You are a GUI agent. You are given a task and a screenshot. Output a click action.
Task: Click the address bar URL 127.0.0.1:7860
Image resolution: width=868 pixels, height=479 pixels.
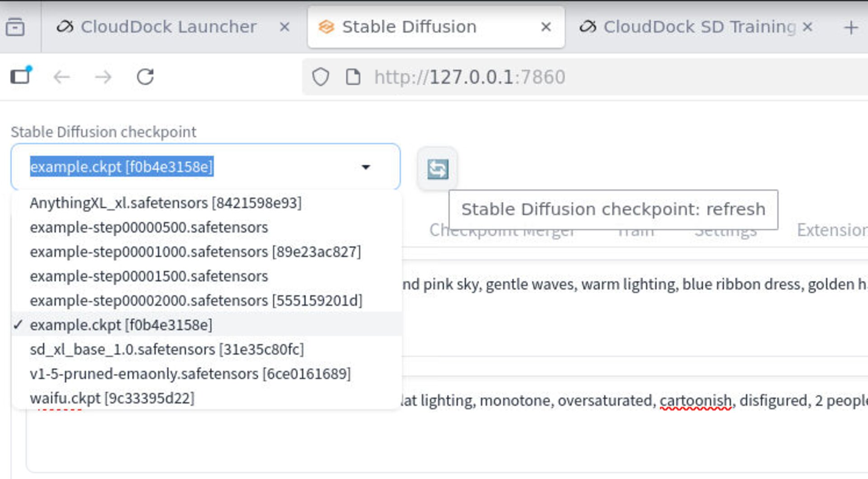pyautogui.click(x=470, y=77)
